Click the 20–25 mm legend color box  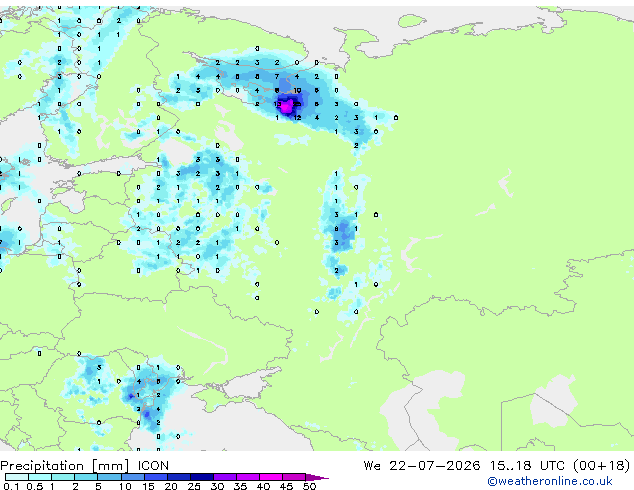(179, 477)
